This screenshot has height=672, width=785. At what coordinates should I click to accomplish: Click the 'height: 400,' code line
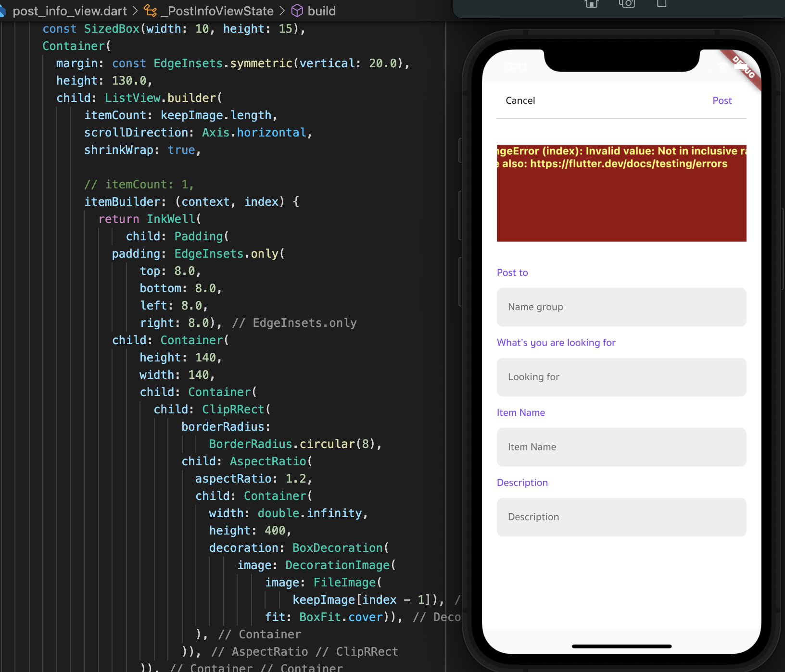tap(250, 531)
